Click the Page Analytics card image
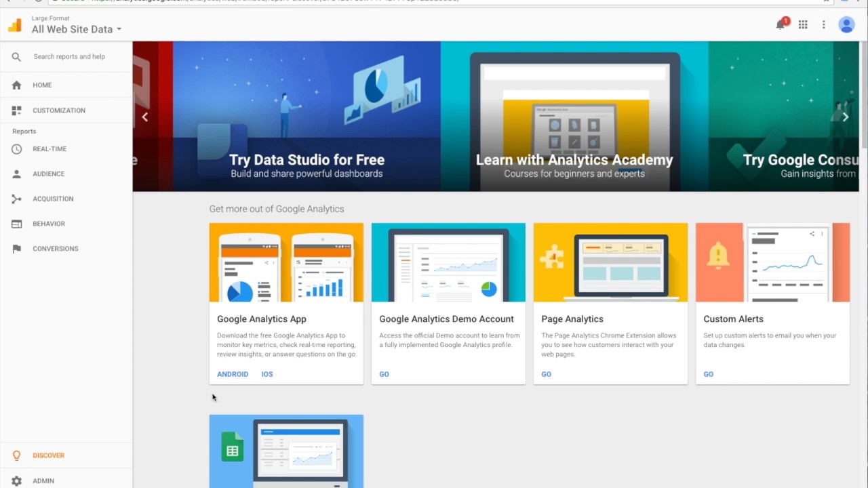This screenshot has height=488, width=868. [x=610, y=262]
